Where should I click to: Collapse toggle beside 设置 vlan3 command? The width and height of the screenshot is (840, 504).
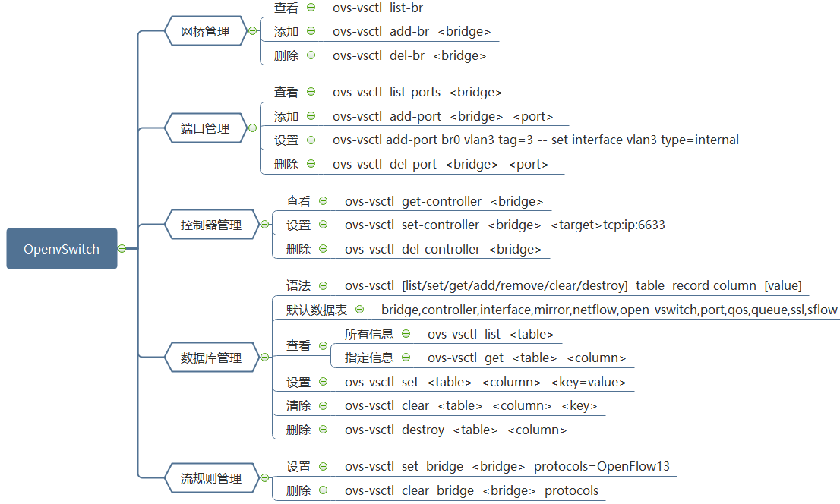pyautogui.click(x=311, y=140)
